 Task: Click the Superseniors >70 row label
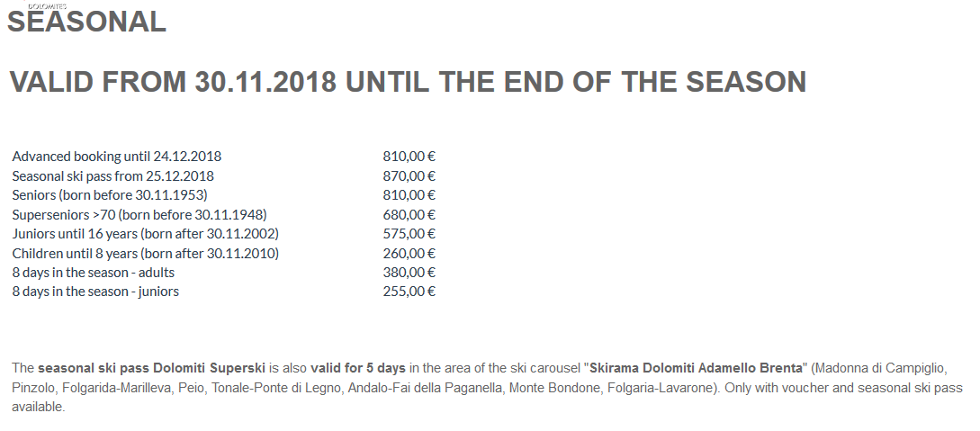tap(139, 215)
